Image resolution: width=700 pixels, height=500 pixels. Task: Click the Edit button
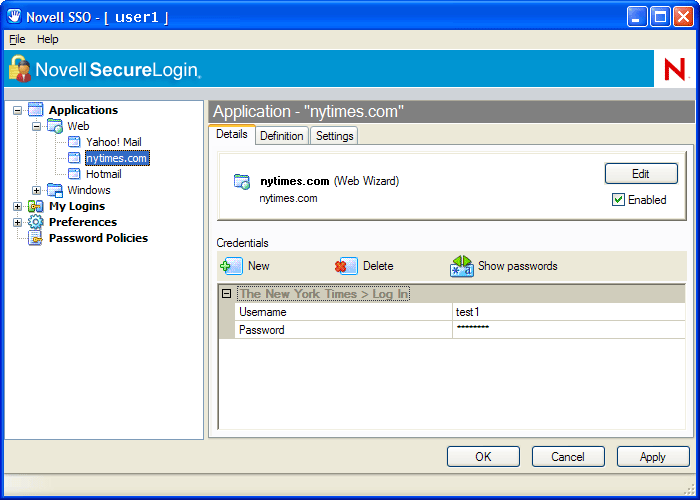(641, 174)
